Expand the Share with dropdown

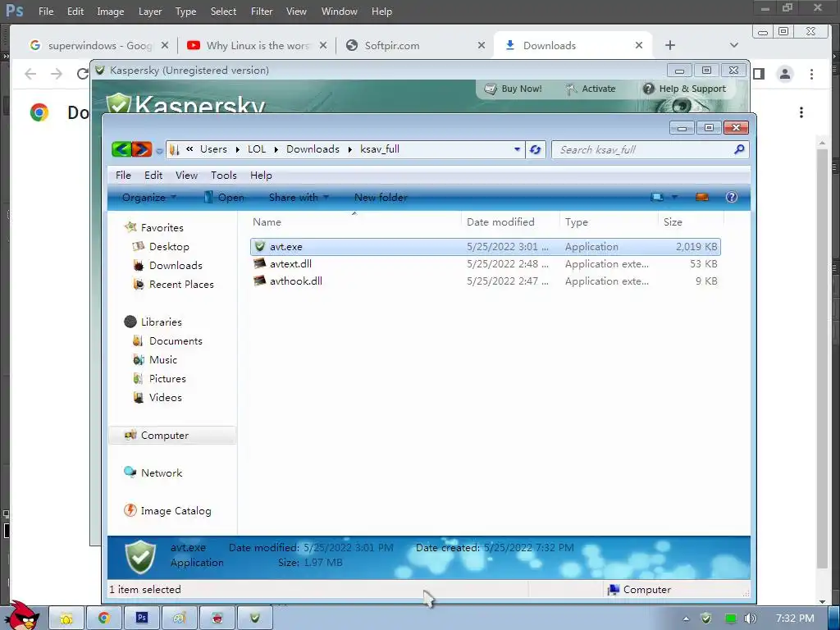pos(299,197)
